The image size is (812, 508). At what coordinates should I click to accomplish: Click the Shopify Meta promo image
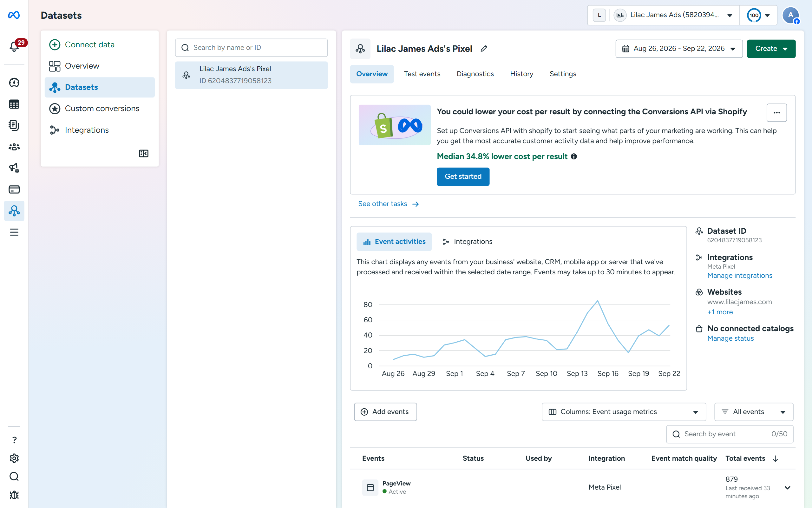click(x=394, y=125)
